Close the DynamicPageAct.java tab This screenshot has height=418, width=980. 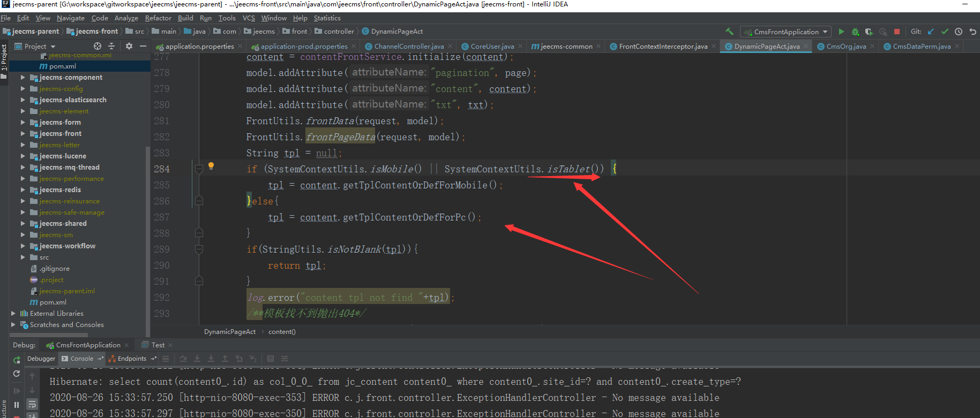click(807, 47)
